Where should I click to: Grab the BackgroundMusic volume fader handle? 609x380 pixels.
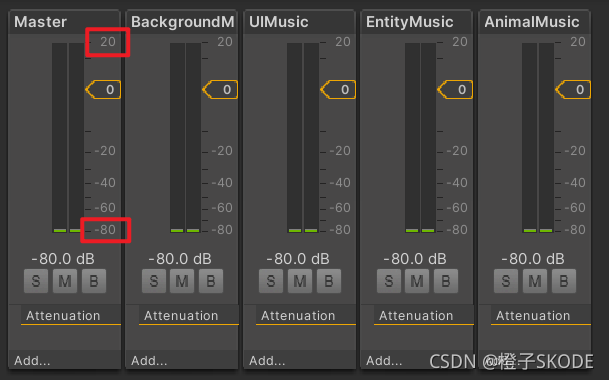(x=220, y=90)
